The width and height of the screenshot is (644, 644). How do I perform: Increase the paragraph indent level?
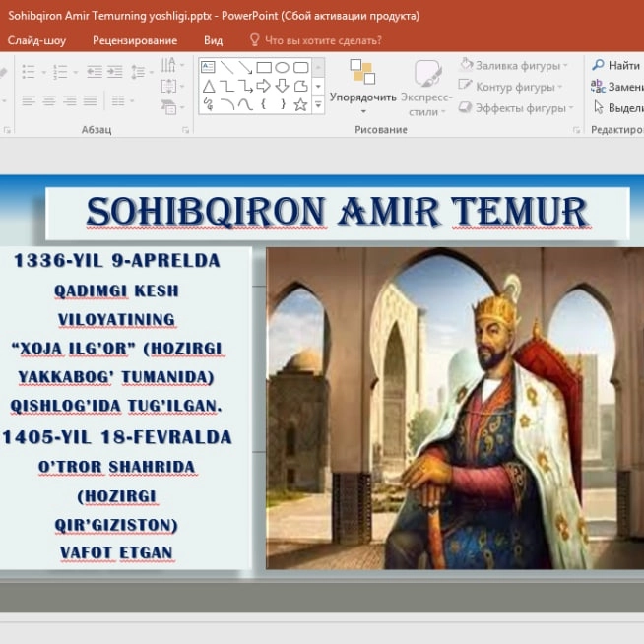click(115, 72)
